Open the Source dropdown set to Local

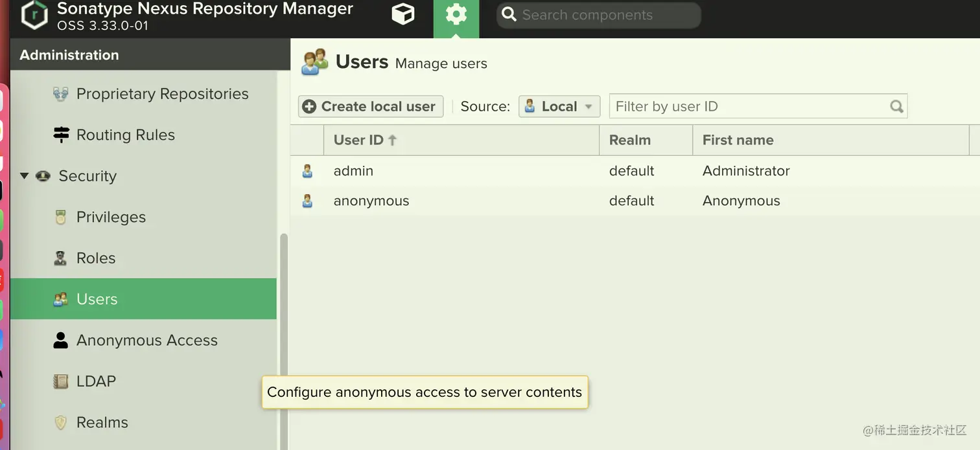click(559, 107)
